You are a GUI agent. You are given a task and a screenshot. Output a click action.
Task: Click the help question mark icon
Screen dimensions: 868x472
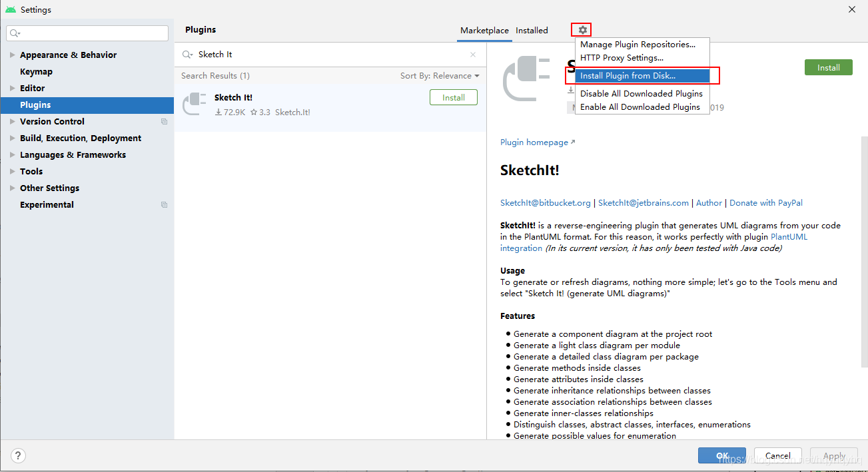point(19,456)
